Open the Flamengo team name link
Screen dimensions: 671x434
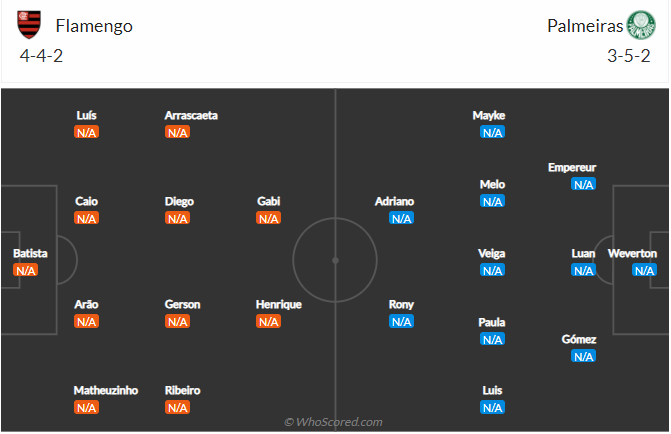coord(94,26)
